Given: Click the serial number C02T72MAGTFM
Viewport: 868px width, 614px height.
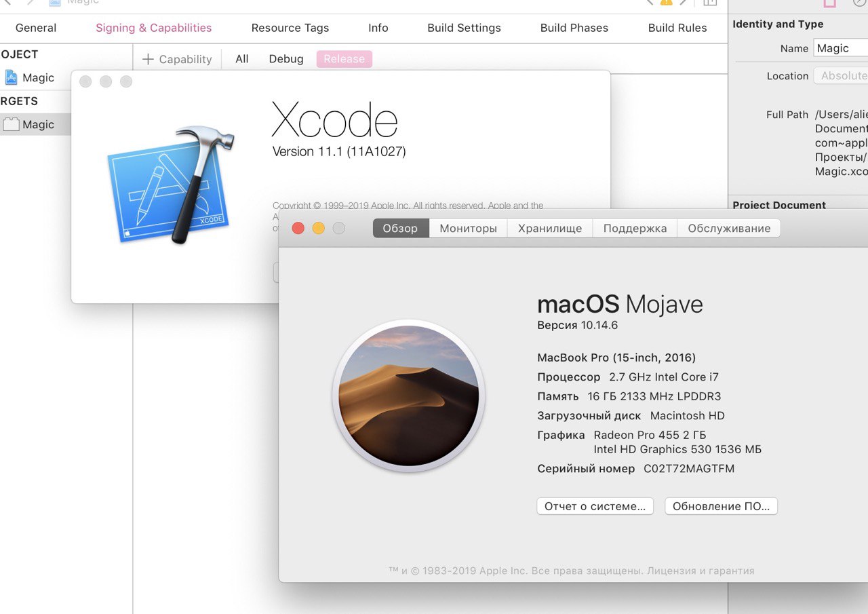Looking at the screenshot, I should (689, 469).
